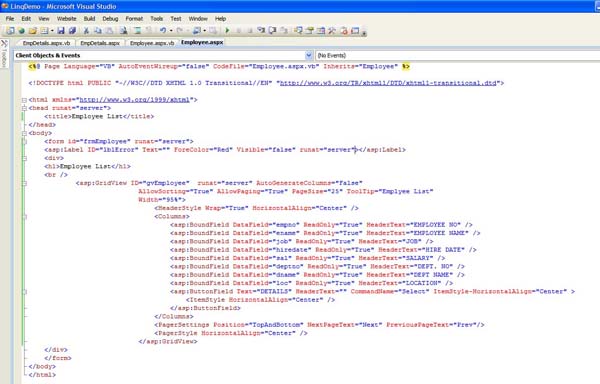Open the Format menu
This screenshot has width=600, height=384.
(x=134, y=18)
